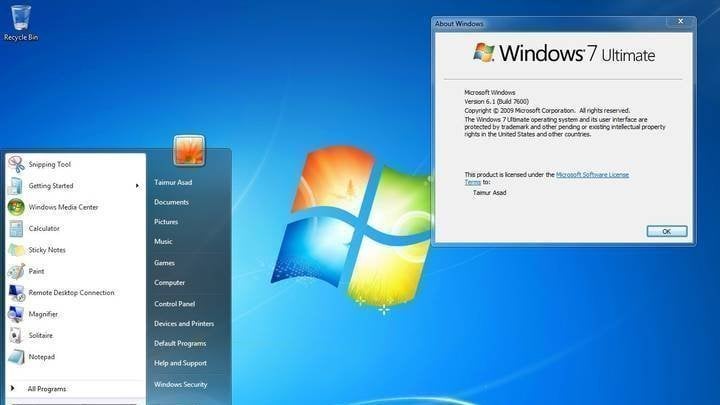The image size is (720, 405).
Task: Open Notepad from Start menu
Action: [41, 357]
